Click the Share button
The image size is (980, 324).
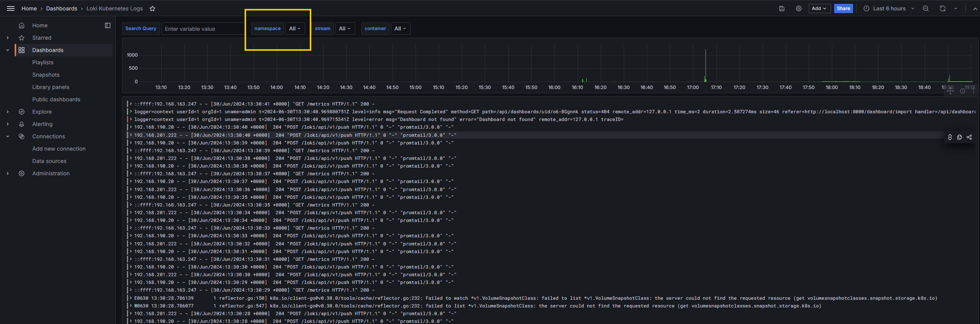click(x=843, y=8)
